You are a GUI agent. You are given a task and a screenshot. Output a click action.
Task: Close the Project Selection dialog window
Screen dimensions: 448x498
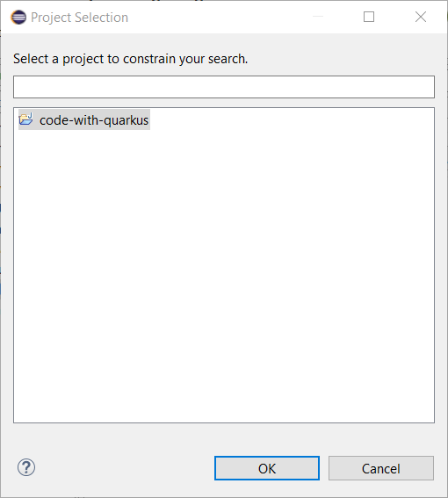(421, 17)
